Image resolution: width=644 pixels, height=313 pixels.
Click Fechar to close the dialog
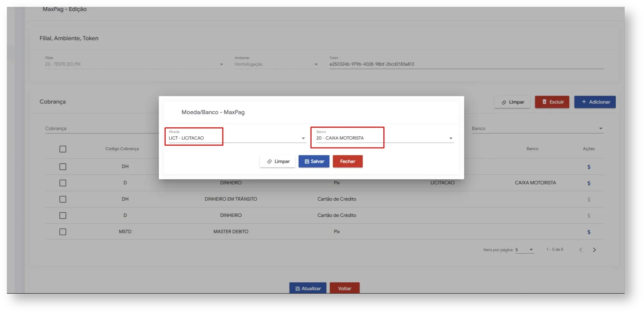coord(347,162)
